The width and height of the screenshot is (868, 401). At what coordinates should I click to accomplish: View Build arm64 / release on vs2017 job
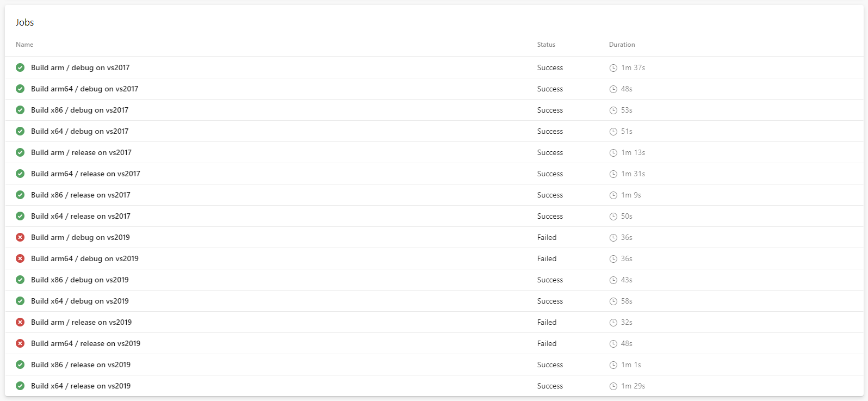(434, 174)
